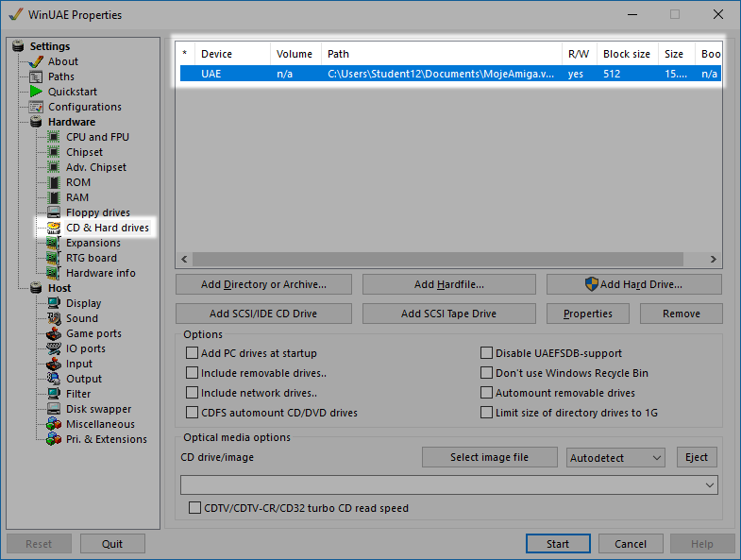Check Limit size of directory drives to 1G
The width and height of the screenshot is (741, 560).
486,413
